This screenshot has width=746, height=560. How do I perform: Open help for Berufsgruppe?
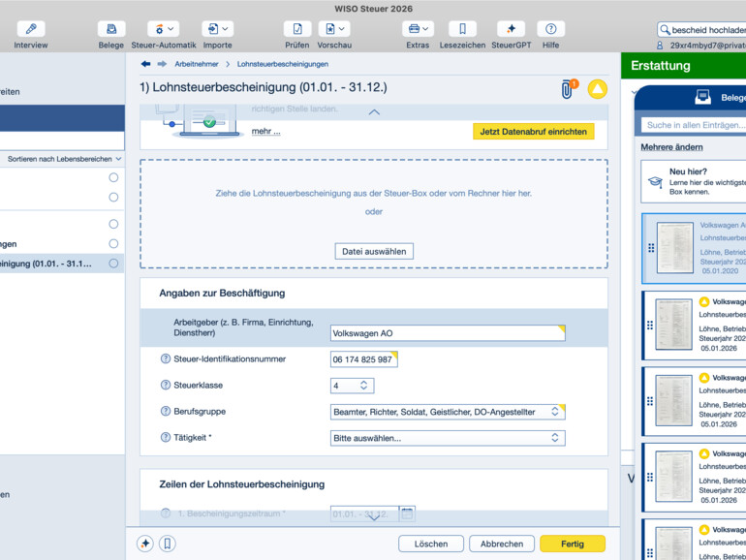pyautogui.click(x=165, y=411)
